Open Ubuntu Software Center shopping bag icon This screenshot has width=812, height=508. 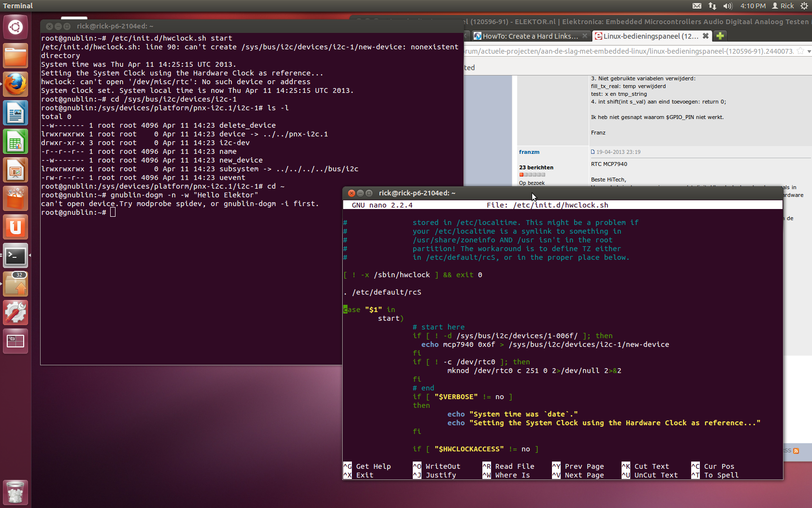pos(15,199)
